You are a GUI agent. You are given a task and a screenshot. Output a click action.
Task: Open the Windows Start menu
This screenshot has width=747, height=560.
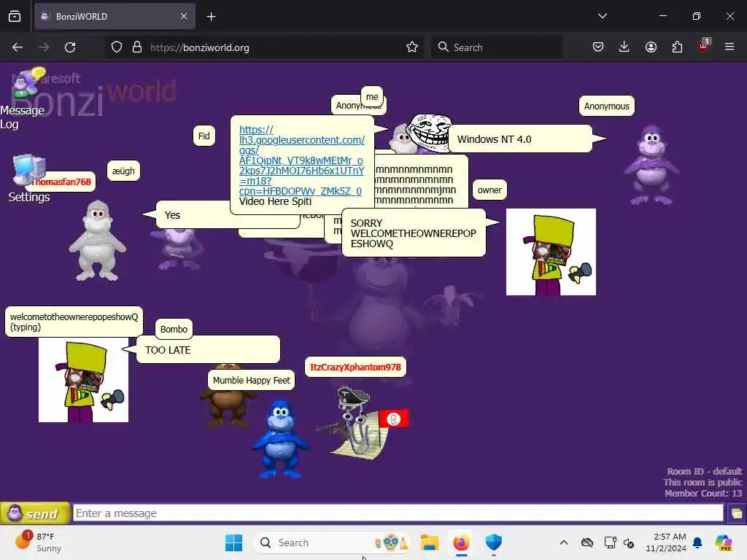point(233,542)
